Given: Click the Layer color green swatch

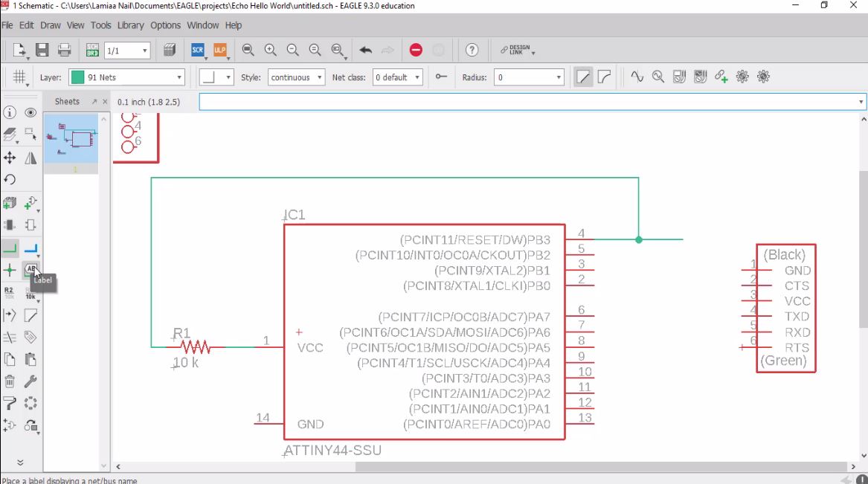Looking at the screenshot, I should [77, 77].
